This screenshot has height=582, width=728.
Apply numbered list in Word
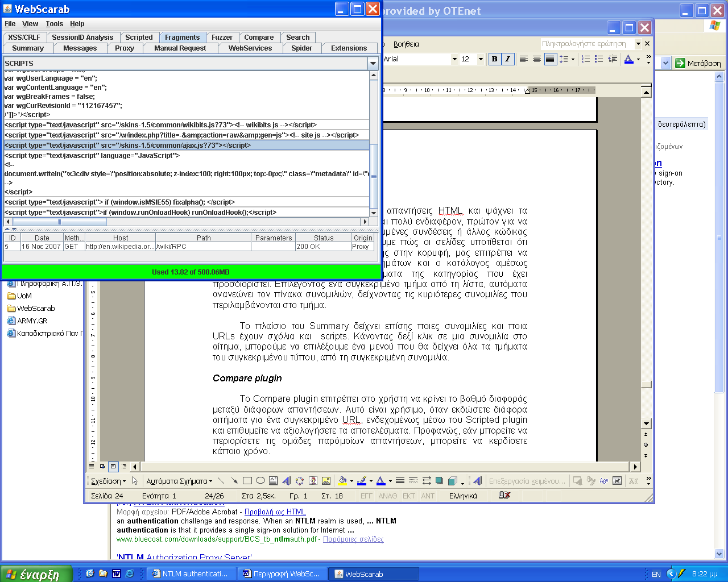pyautogui.click(x=586, y=59)
